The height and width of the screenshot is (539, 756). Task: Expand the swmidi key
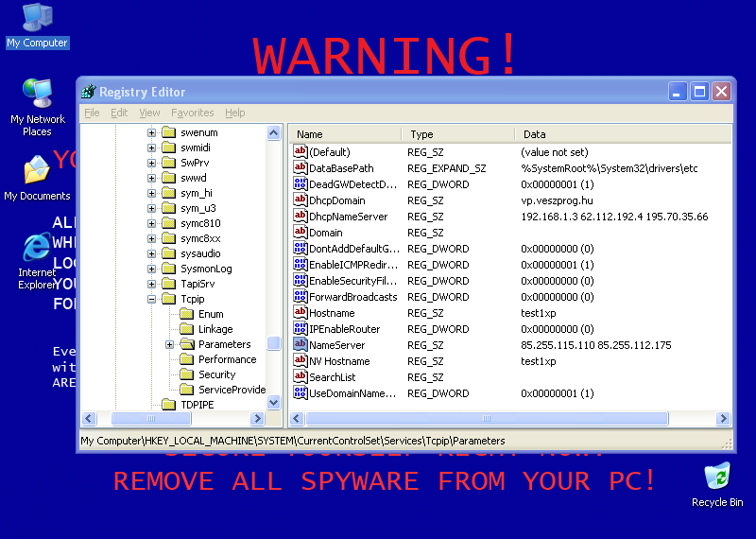[x=151, y=148]
